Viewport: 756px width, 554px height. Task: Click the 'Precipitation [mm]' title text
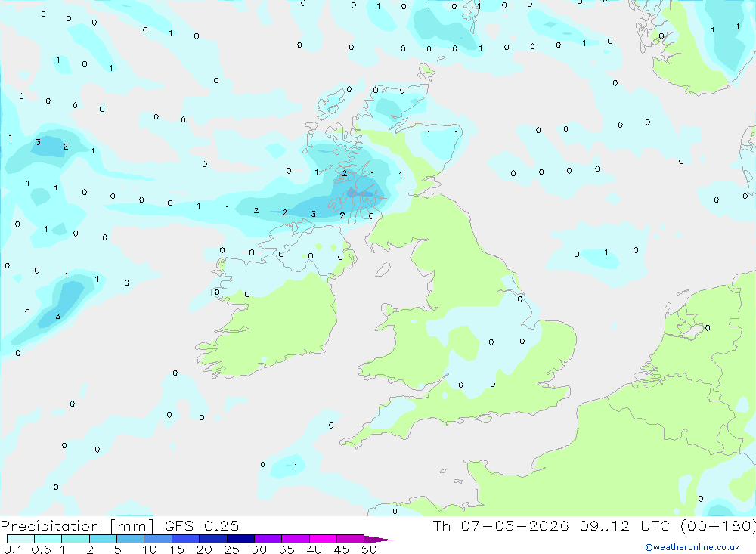coord(77,526)
